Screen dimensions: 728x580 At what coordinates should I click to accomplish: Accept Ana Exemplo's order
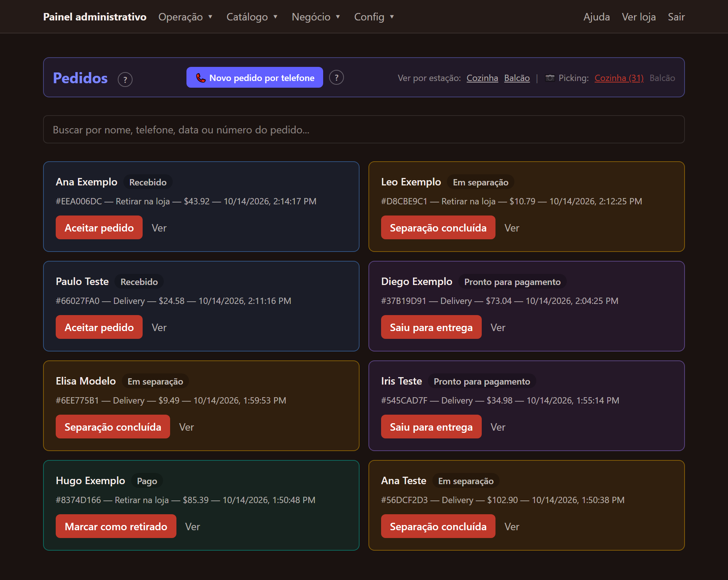[99, 227]
